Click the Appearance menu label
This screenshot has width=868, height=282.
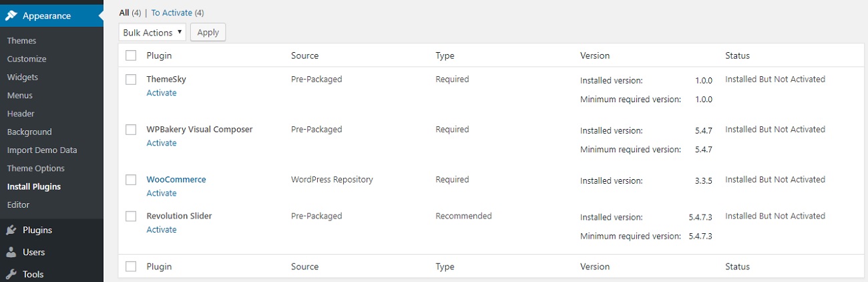click(47, 16)
